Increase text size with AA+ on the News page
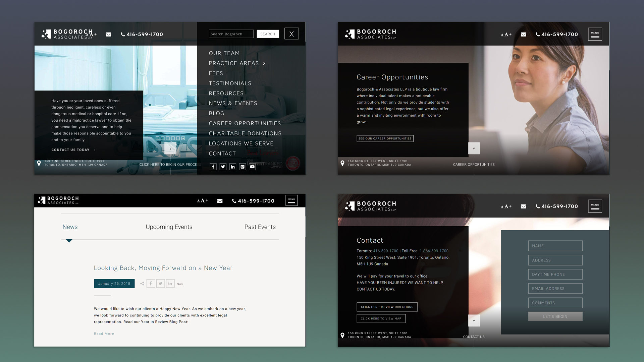The height and width of the screenshot is (362, 644). [202, 201]
